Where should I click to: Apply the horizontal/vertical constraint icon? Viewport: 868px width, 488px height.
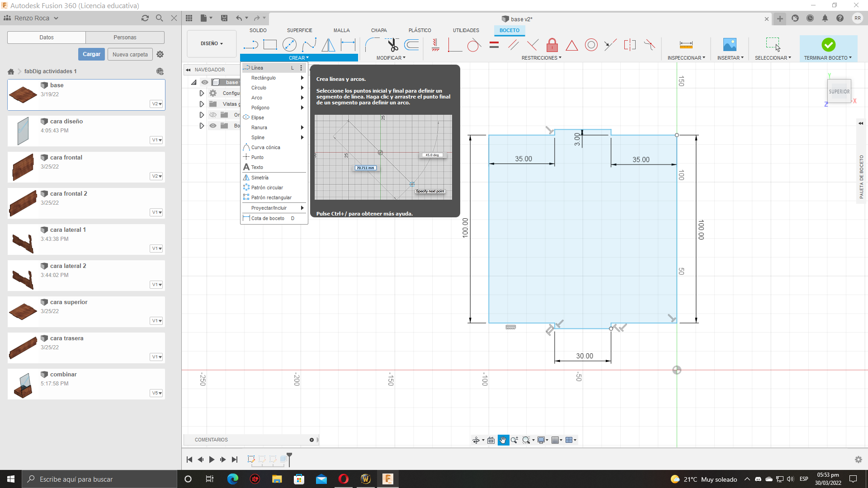(435, 45)
